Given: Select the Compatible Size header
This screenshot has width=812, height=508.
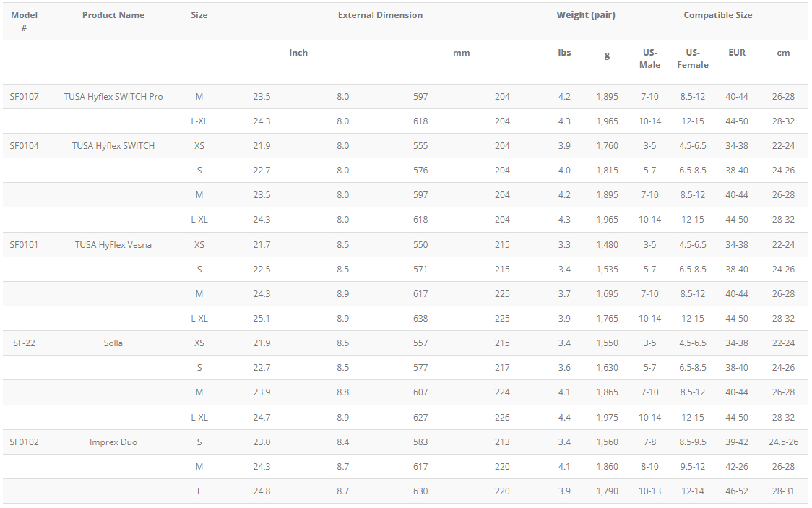Looking at the screenshot, I should pyautogui.click(x=718, y=15).
